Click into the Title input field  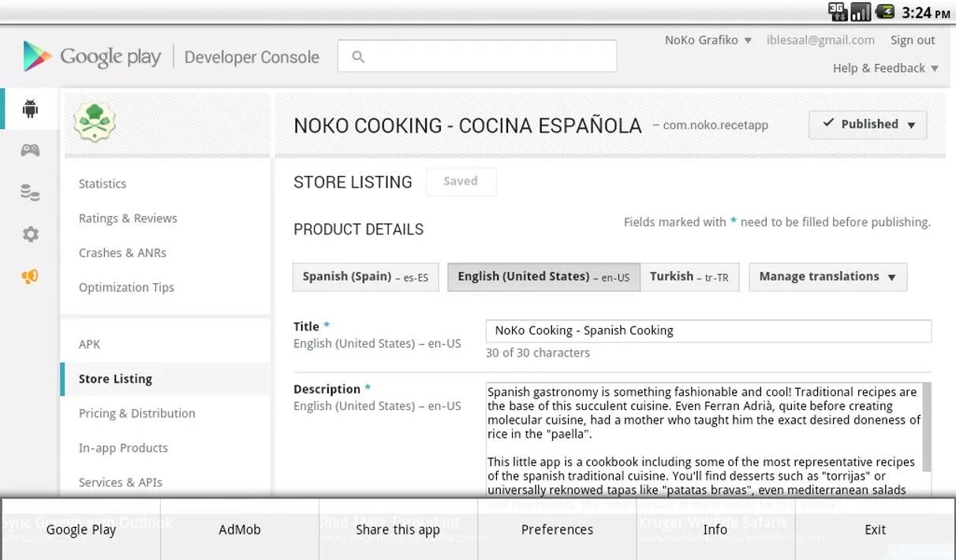pos(708,330)
